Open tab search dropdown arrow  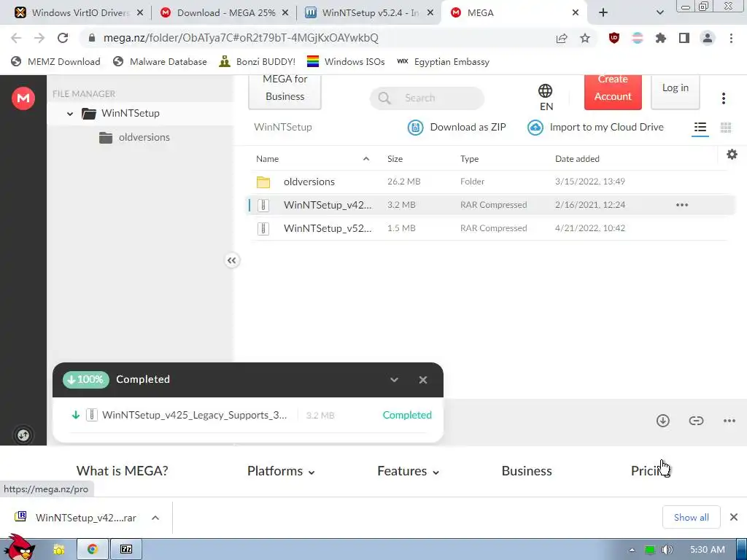point(659,13)
